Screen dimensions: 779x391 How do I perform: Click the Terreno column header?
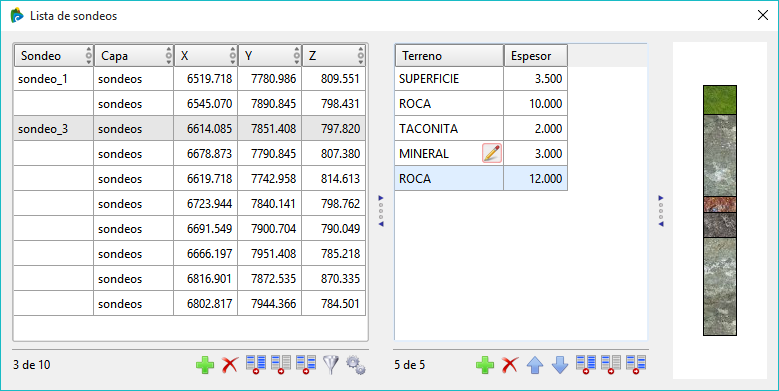(x=449, y=56)
